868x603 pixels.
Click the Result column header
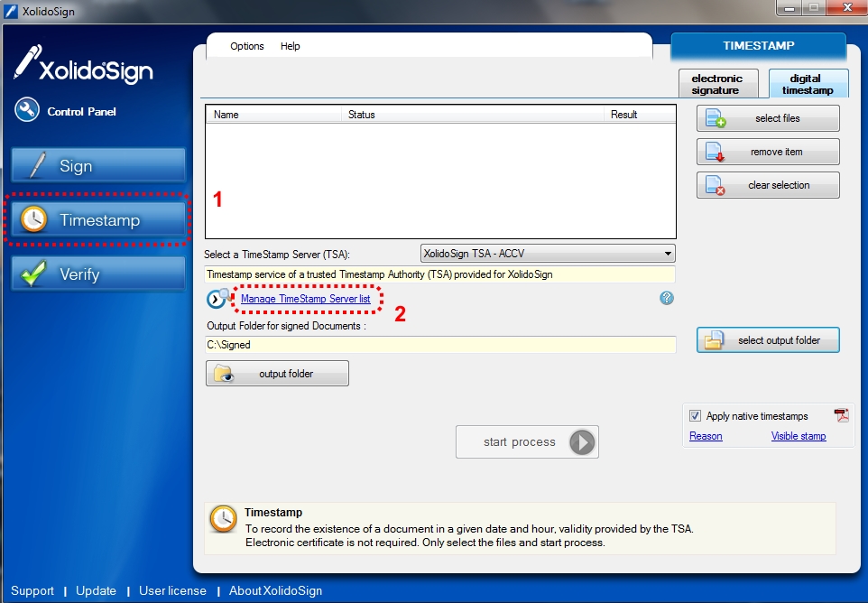pyautogui.click(x=640, y=115)
